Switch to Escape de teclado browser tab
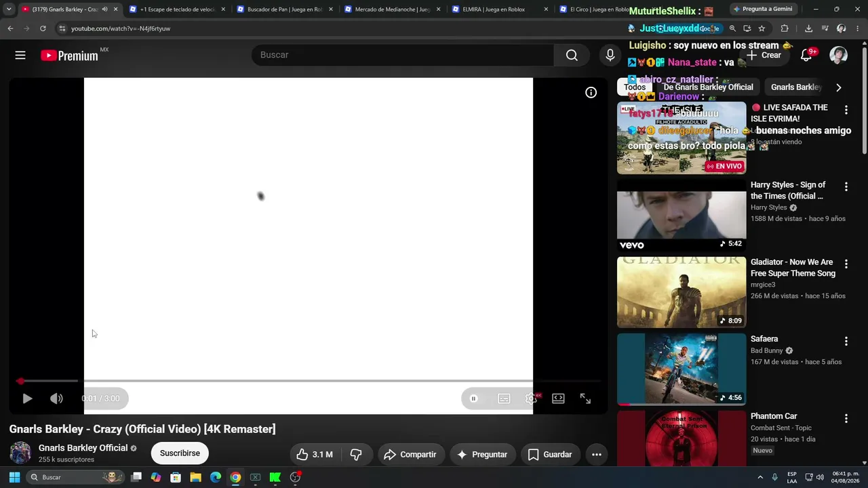The image size is (868, 488). coord(177,9)
